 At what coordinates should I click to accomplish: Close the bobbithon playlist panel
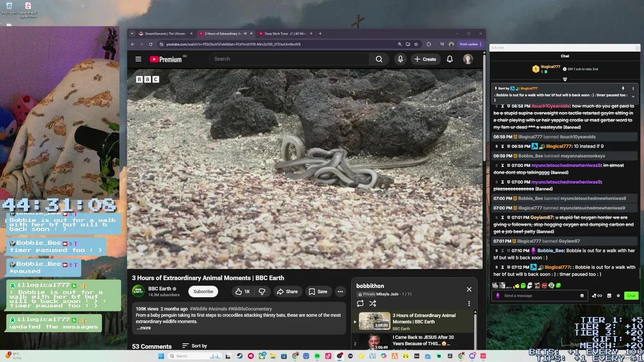[x=469, y=289]
